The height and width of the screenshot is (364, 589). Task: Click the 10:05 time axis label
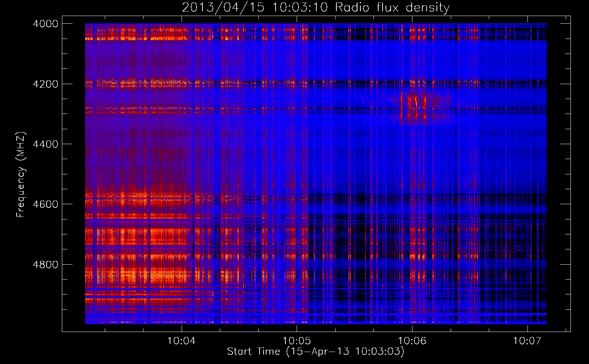pos(297,341)
